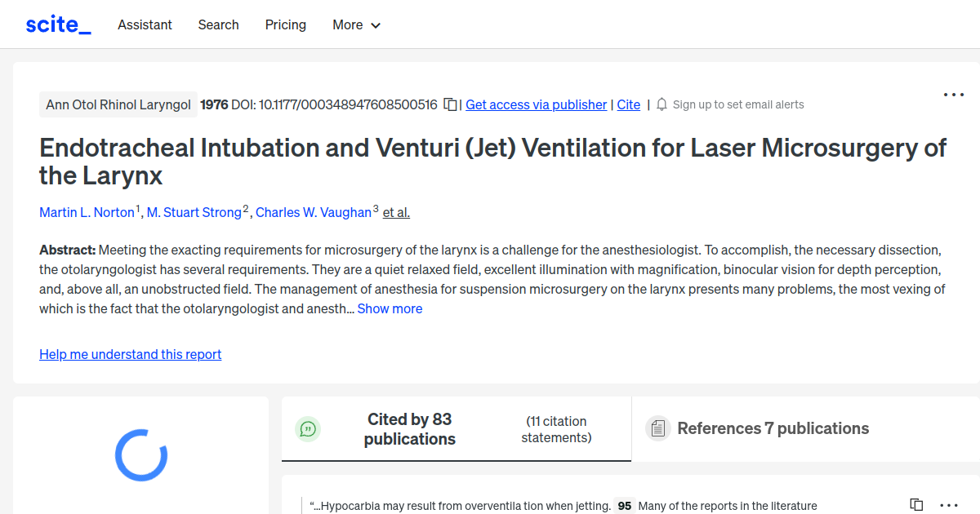Open Get access via publisher

[x=536, y=104]
